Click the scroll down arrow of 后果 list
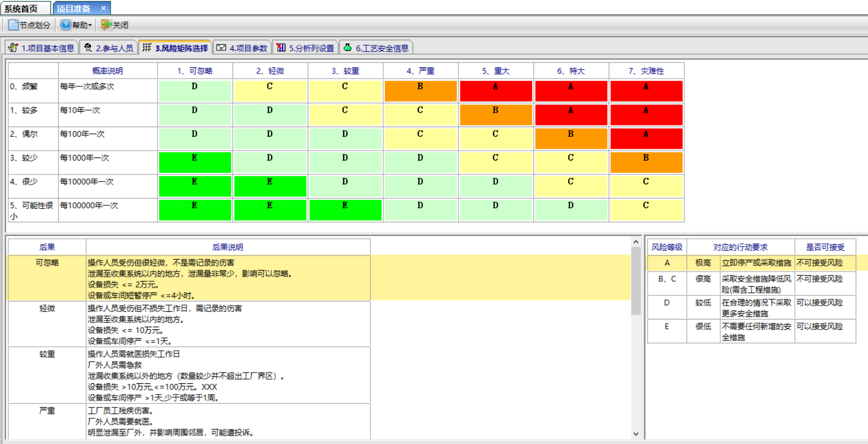 pyautogui.click(x=636, y=434)
